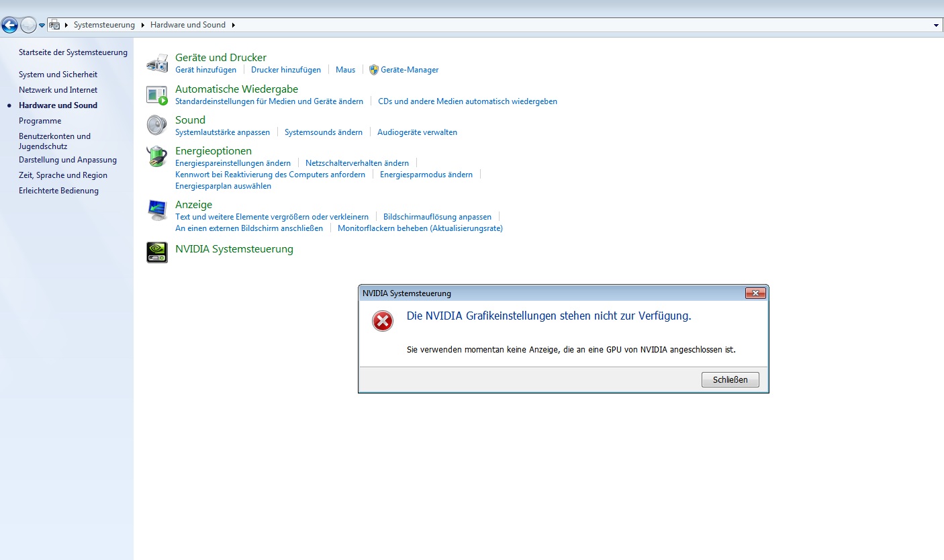Open the Sound heading link
Viewport: 944px width, 560px height.
tap(190, 120)
